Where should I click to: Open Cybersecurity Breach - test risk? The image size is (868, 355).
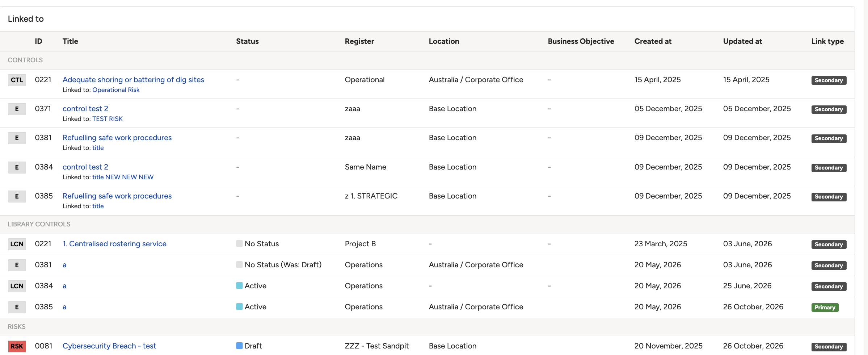109,346
